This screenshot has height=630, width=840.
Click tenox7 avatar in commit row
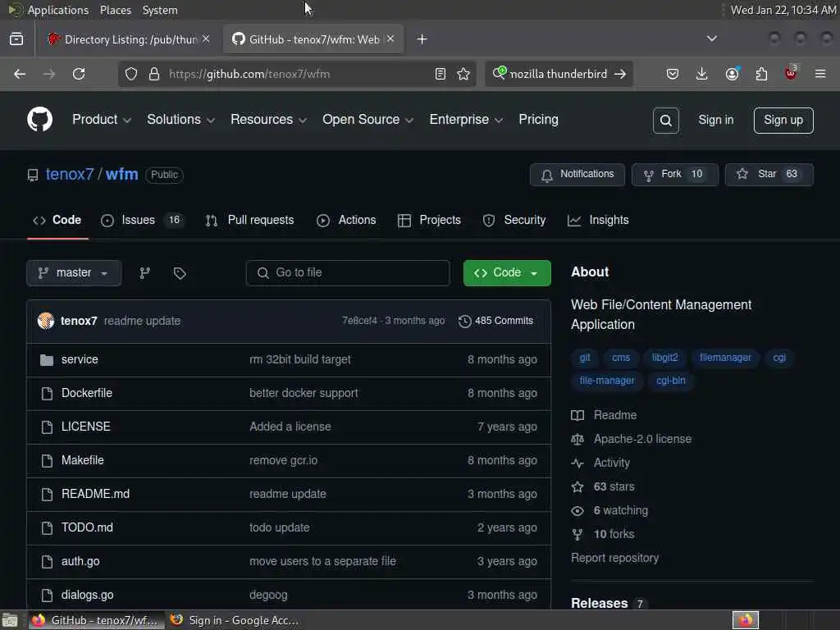click(x=46, y=321)
